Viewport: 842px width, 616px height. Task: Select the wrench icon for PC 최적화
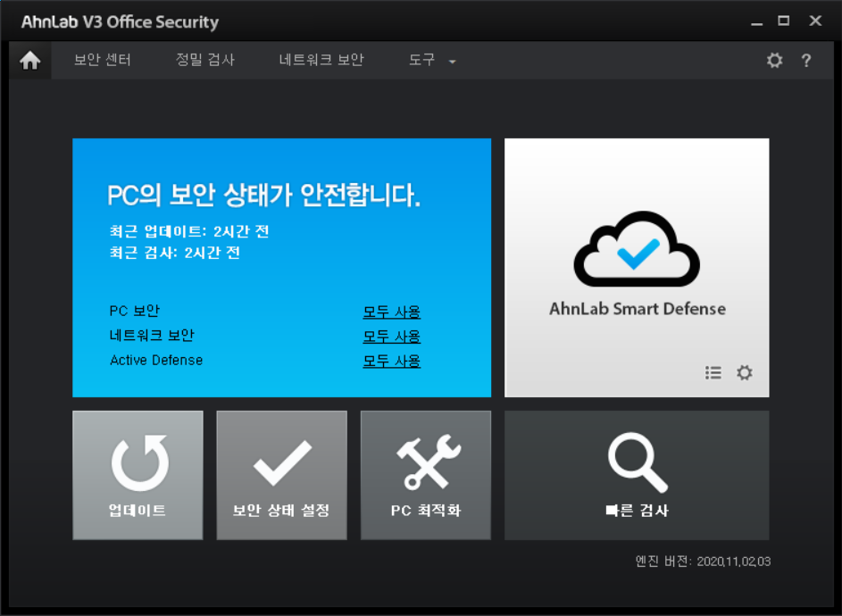coord(425,461)
